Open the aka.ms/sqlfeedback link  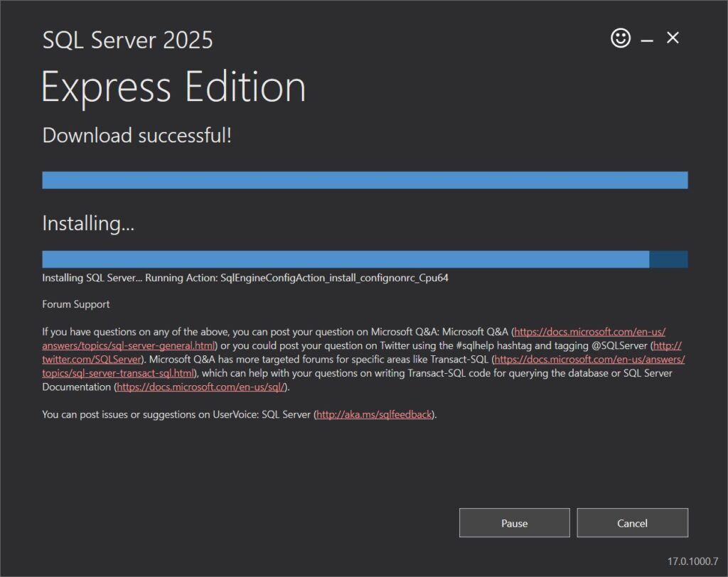tap(374, 414)
